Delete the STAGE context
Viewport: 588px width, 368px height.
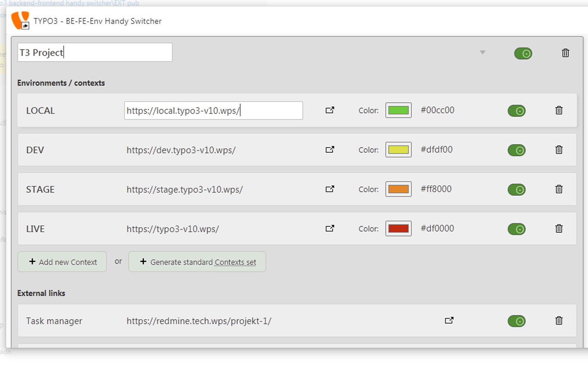click(x=559, y=189)
